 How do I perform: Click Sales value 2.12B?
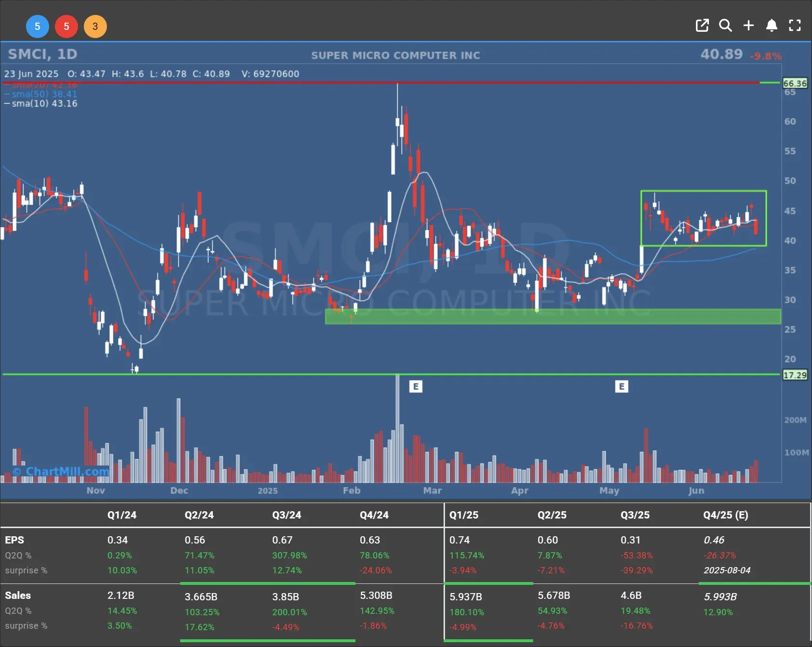(120, 595)
